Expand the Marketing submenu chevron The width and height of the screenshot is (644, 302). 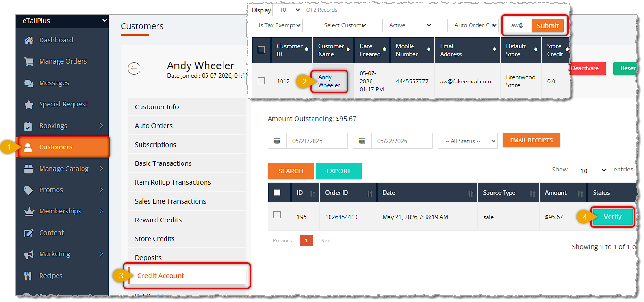[x=101, y=254]
